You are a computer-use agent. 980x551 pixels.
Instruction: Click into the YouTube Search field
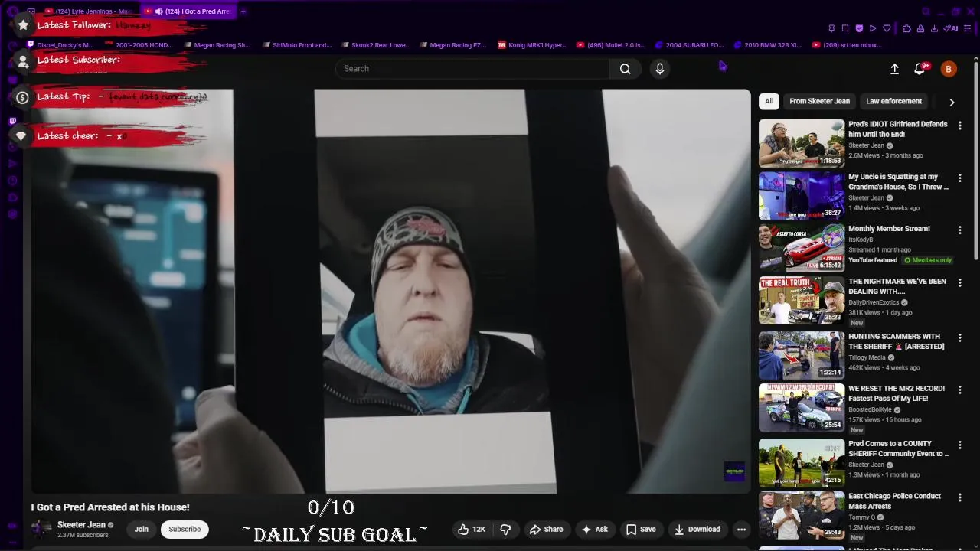(472, 69)
